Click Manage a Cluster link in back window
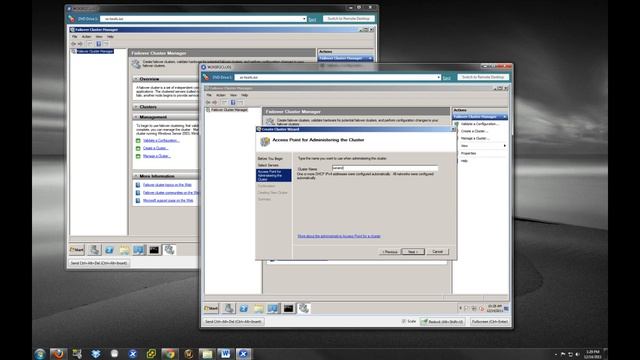The height and width of the screenshot is (360, 640). tap(156, 156)
